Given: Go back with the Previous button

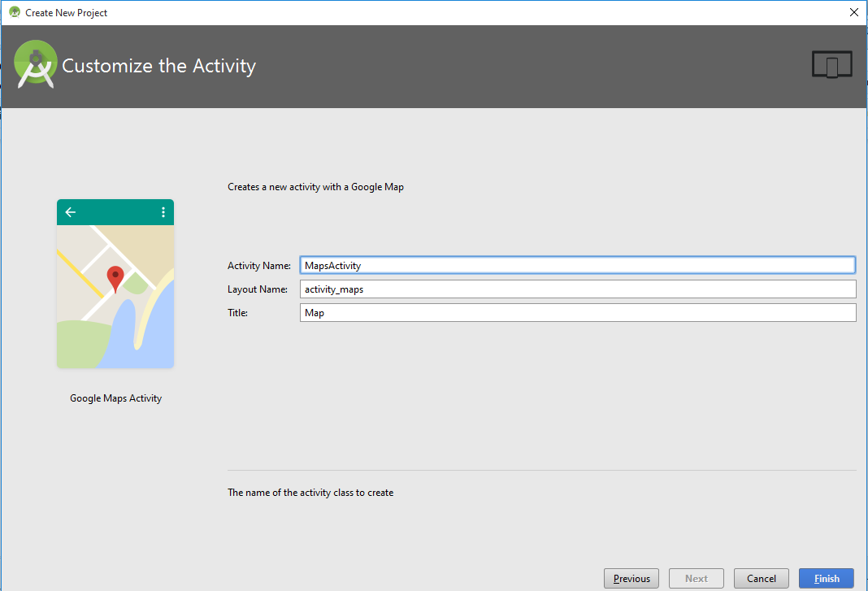Looking at the screenshot, I should [x=631, y=578].
